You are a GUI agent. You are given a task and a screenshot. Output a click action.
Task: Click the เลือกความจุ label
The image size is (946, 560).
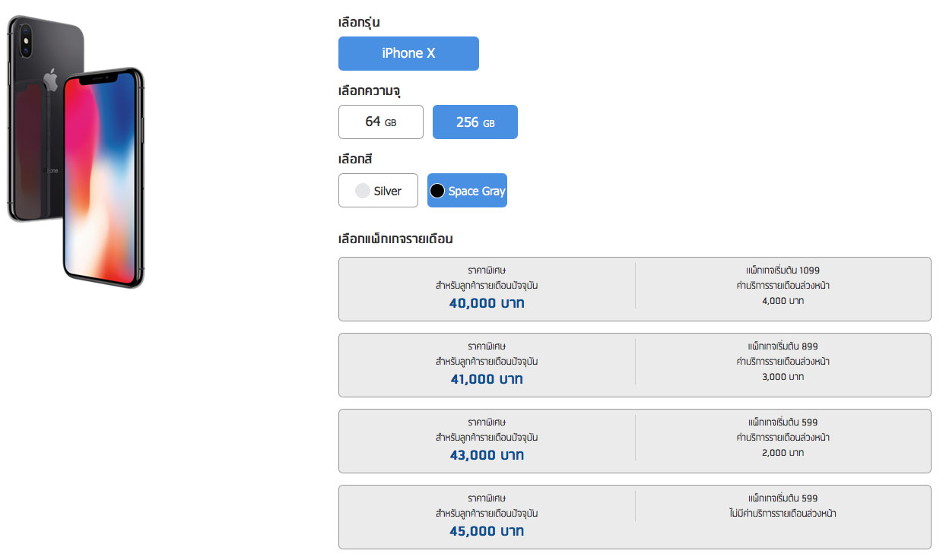pos(369,91)
